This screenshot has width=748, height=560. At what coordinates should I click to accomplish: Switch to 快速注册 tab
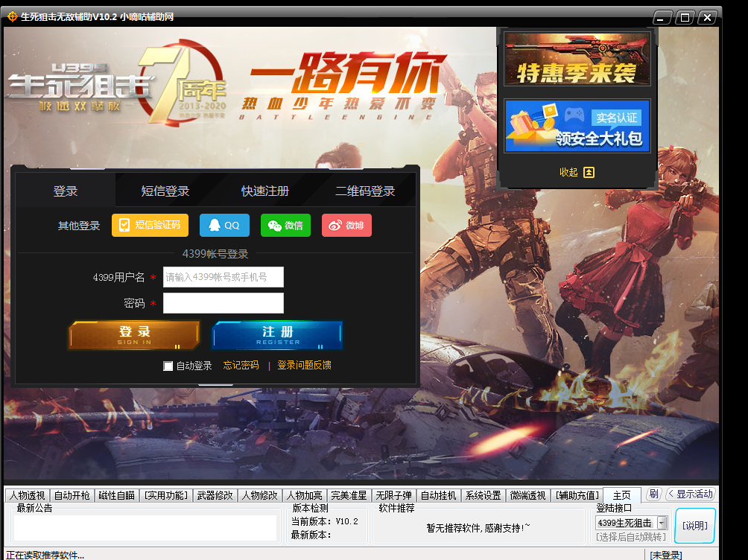[x=265, y=191]
